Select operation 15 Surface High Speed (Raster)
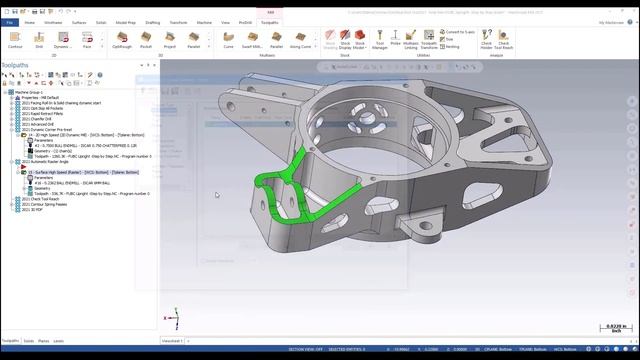The width and height of the screenshot is (640, 360). (83, 173)
